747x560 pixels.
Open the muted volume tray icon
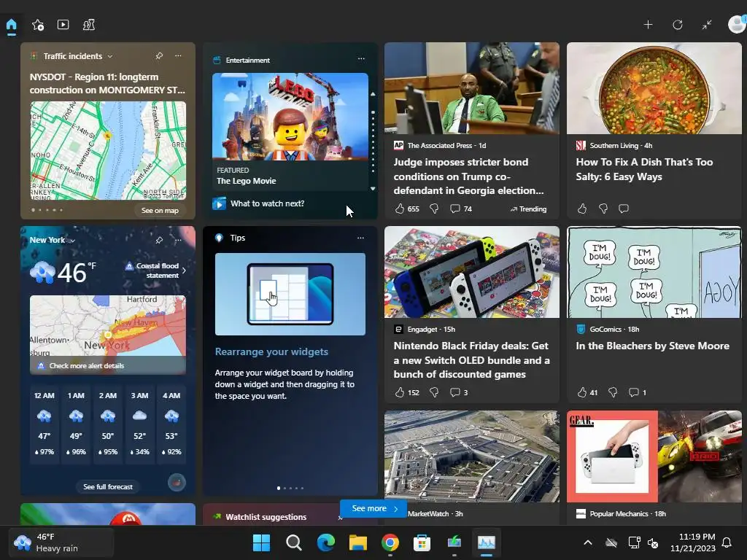point(653,542)
